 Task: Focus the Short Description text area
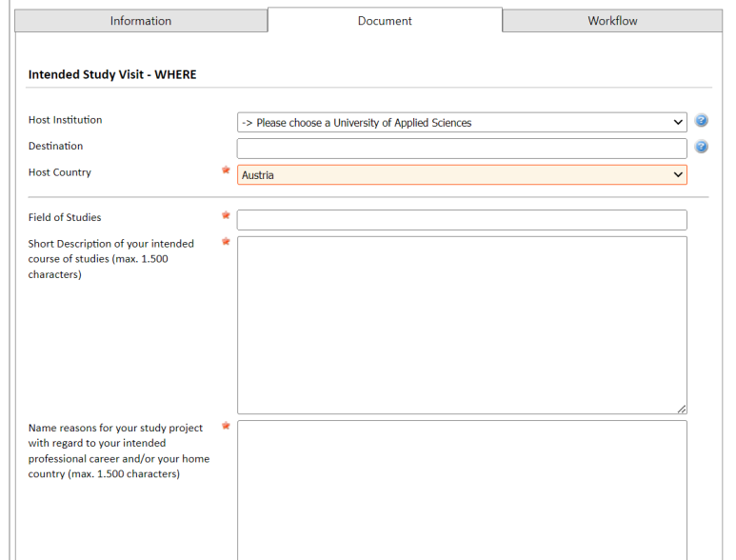(462, 326)
